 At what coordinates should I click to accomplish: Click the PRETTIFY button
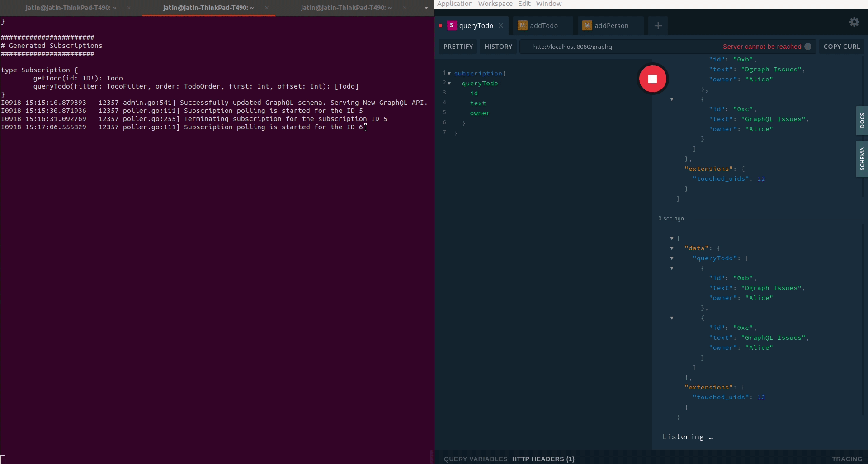tap(458, 47)
